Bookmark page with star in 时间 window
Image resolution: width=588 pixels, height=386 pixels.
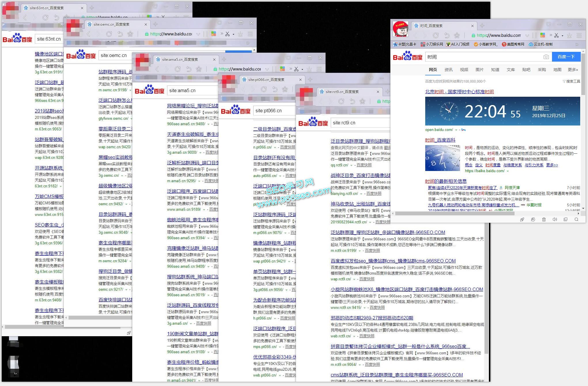point(457,35)
